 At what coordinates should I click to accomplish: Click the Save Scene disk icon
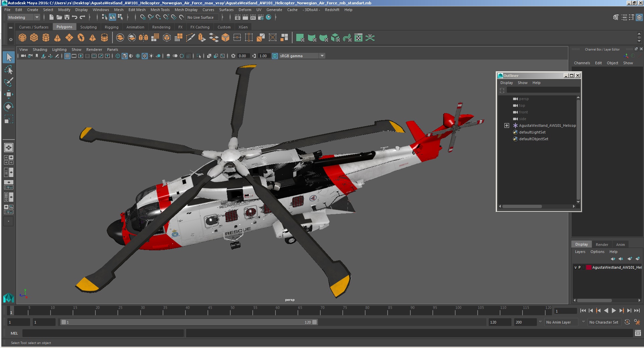pos(67,17)
